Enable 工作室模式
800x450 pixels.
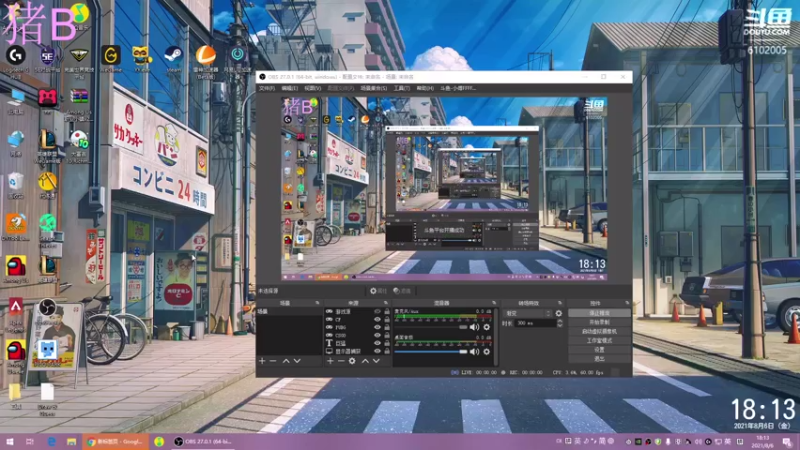[x=599, y=341]
